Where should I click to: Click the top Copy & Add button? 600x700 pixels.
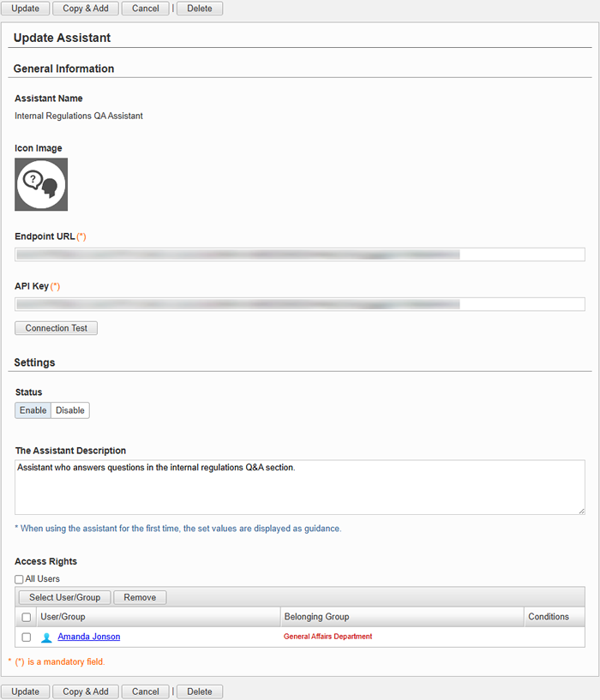tap(86, 9)
